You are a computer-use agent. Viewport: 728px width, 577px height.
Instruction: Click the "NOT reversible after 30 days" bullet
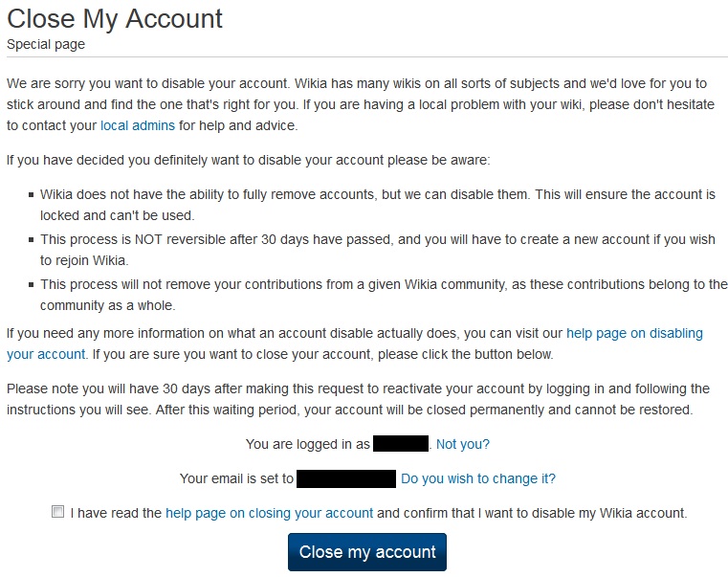point(377,251)
